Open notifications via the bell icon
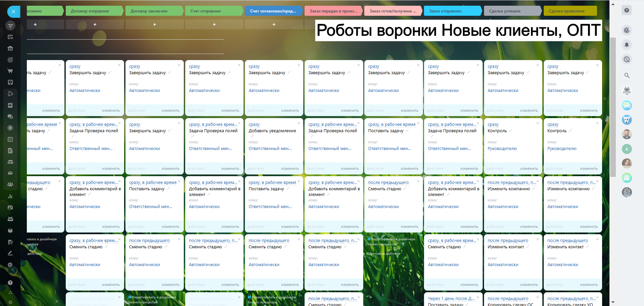 pos(626,45)
